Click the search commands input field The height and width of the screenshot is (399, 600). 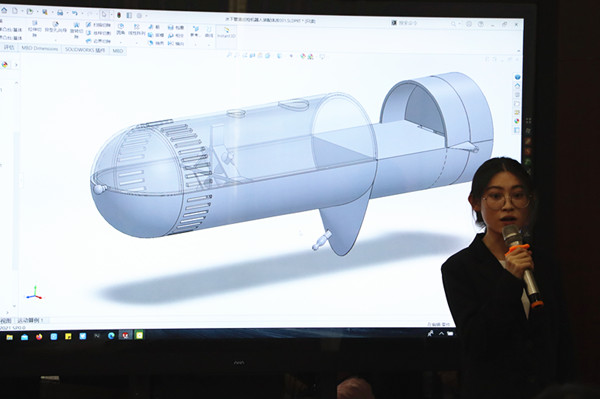point(422,23)
